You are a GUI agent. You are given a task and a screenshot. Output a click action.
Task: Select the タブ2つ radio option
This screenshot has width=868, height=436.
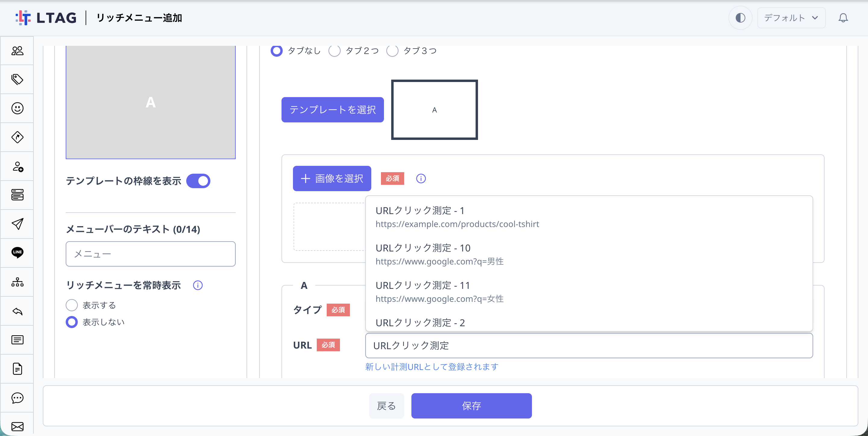(334, 51)
